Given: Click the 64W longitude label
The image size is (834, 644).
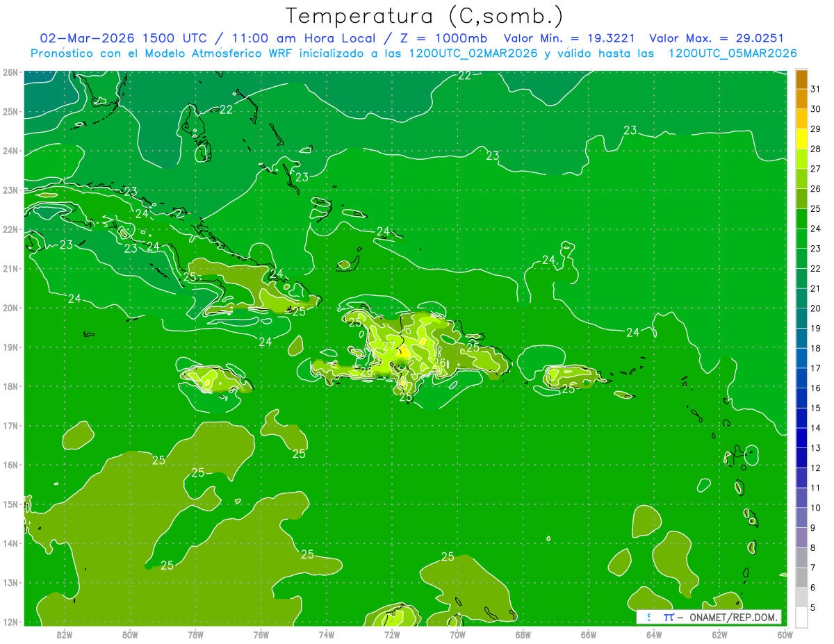Looking at the screenshot, I should point(654,634).
